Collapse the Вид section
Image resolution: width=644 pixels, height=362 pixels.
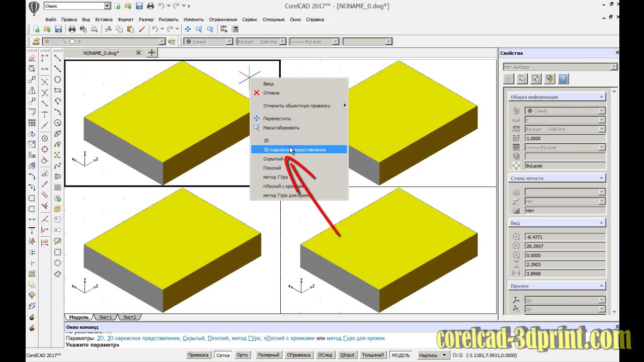pyautogui.click(x=601, y=223)
